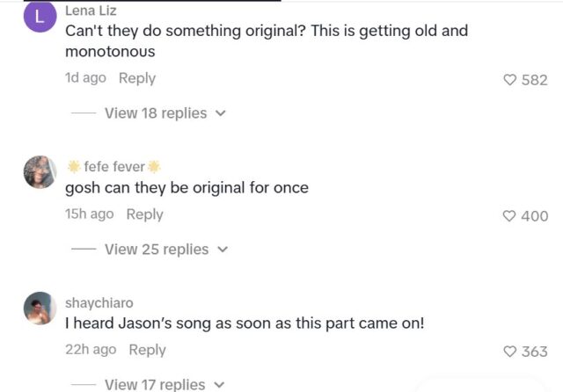
Task: Open shaychiaro's profile picture
Action: (x=40, y=308)
